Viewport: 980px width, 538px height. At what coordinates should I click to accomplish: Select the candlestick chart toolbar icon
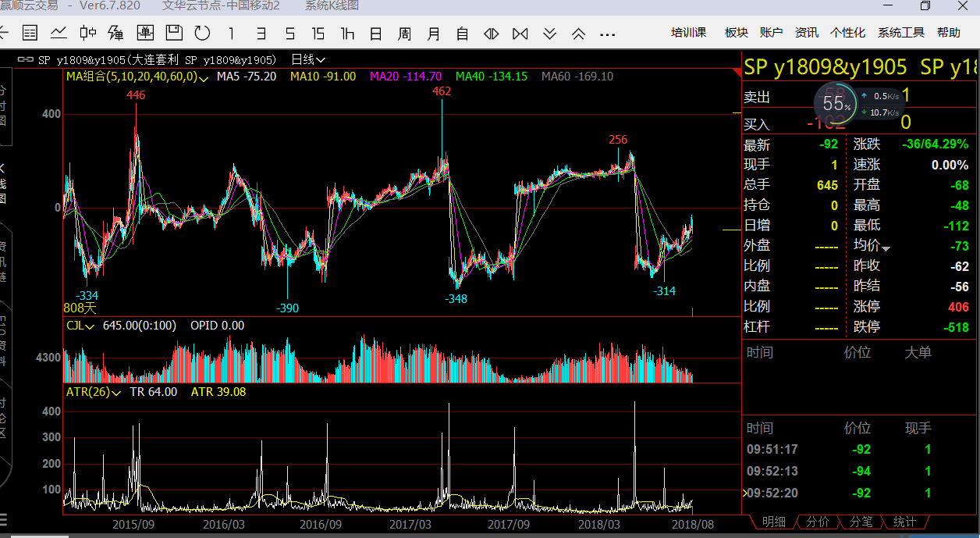87,33
